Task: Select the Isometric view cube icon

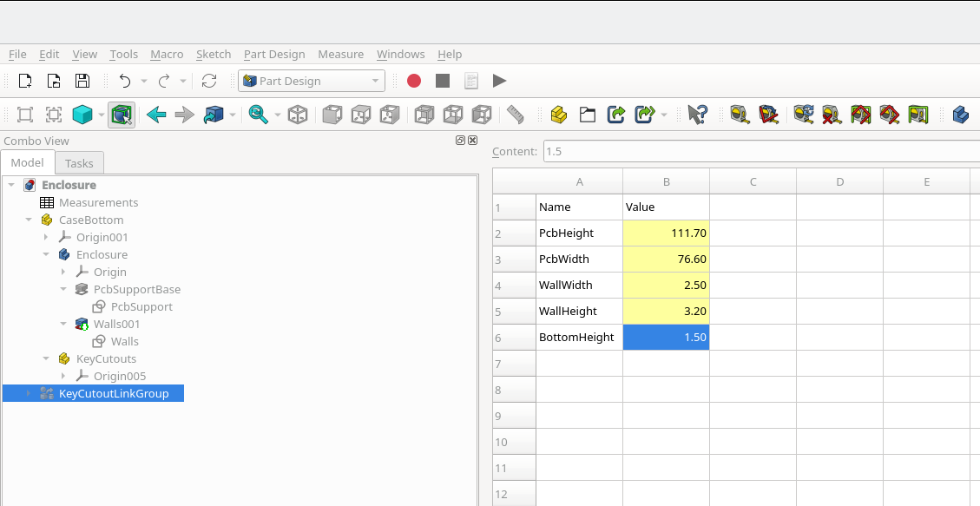Action: [x=298, y=115]
